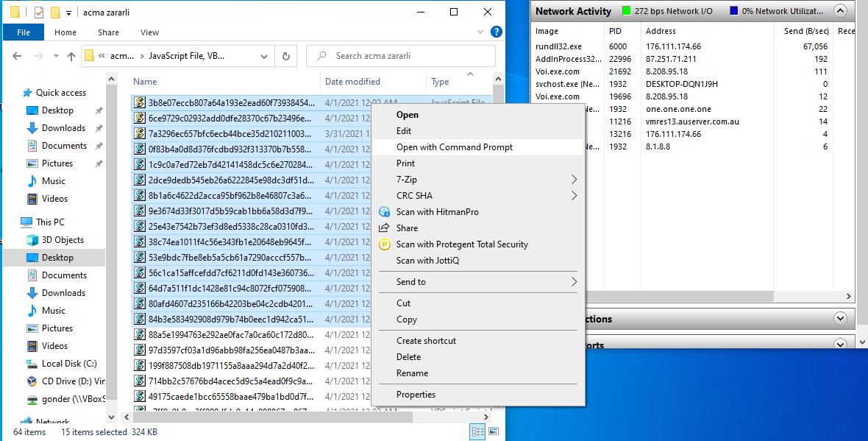Viewport: 868px width, 441px height.
Task: Click the Up one level arrow
Action: point(71,56)
